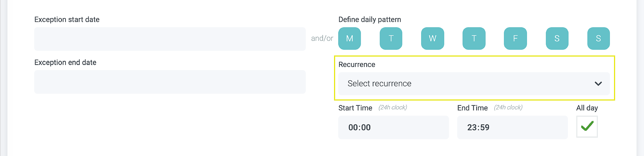
Task: Toggle the Monday (M) day button
Action: coord(349,38)
